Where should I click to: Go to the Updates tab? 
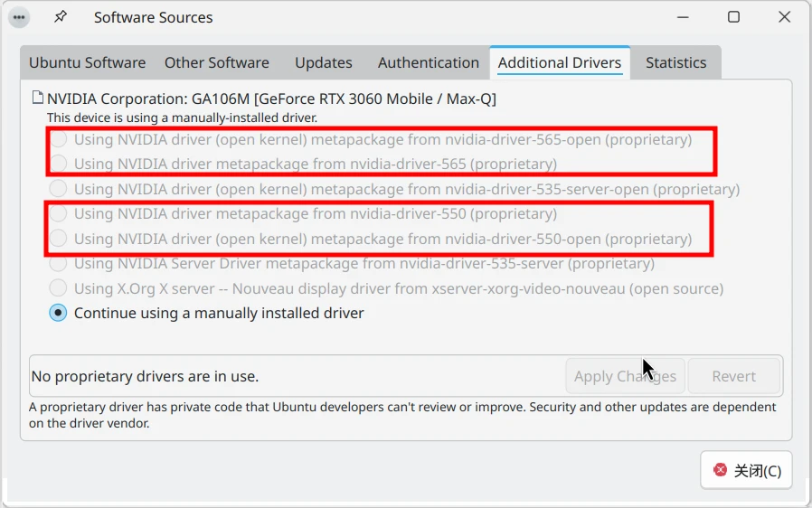[323, 62]
